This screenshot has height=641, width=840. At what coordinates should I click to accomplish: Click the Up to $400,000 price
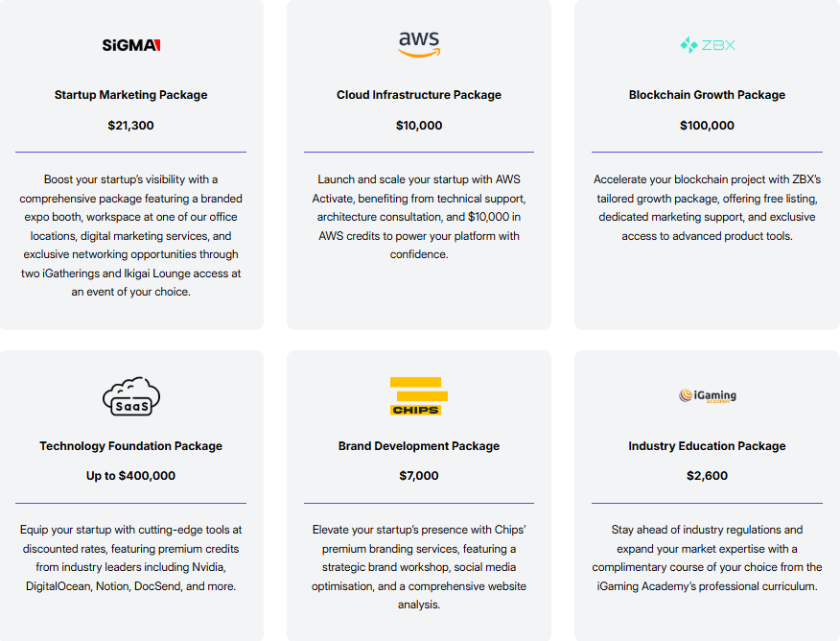coord(130,476)
